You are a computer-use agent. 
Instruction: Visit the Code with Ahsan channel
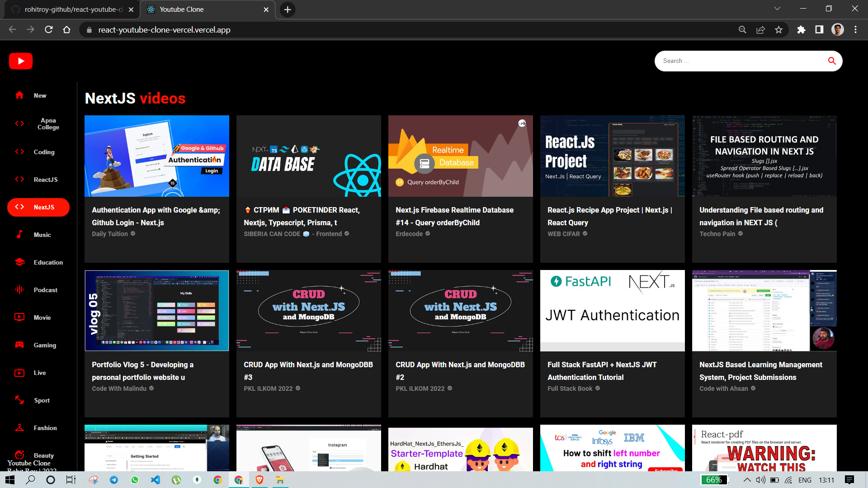[724, 389]
